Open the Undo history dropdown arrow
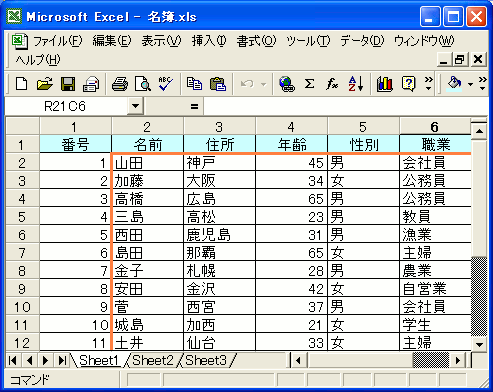This screenshot has width=493, height=392. pos(263,84)
